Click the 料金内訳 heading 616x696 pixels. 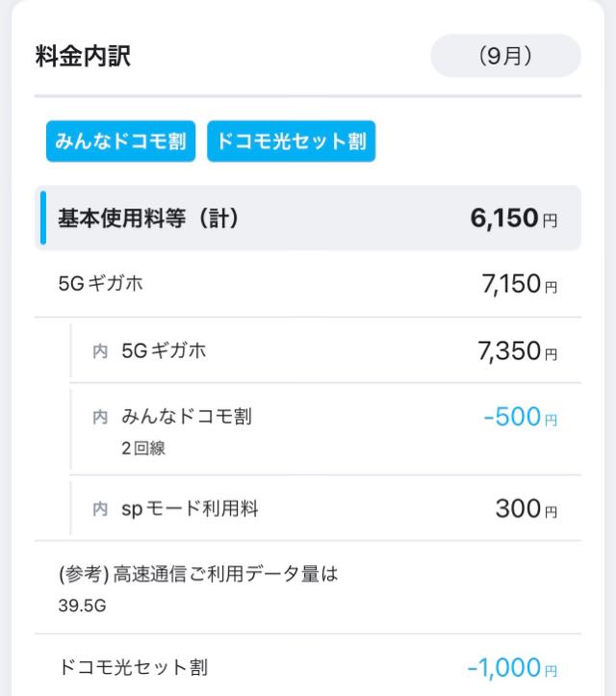83,56
